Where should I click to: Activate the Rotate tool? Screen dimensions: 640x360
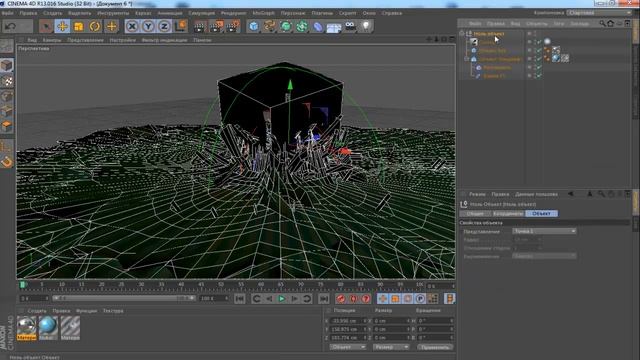[x=95, y=26]
